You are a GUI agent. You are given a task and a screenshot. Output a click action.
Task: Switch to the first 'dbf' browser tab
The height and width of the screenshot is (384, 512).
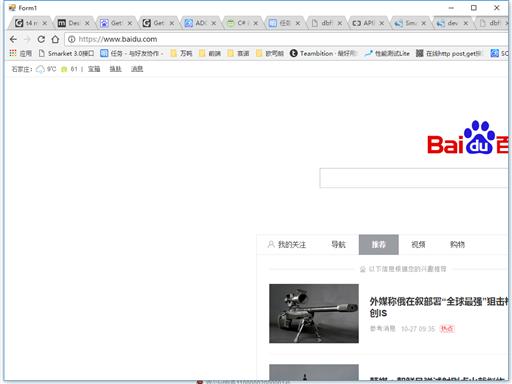pyautogui.click(x=322, y=23)
